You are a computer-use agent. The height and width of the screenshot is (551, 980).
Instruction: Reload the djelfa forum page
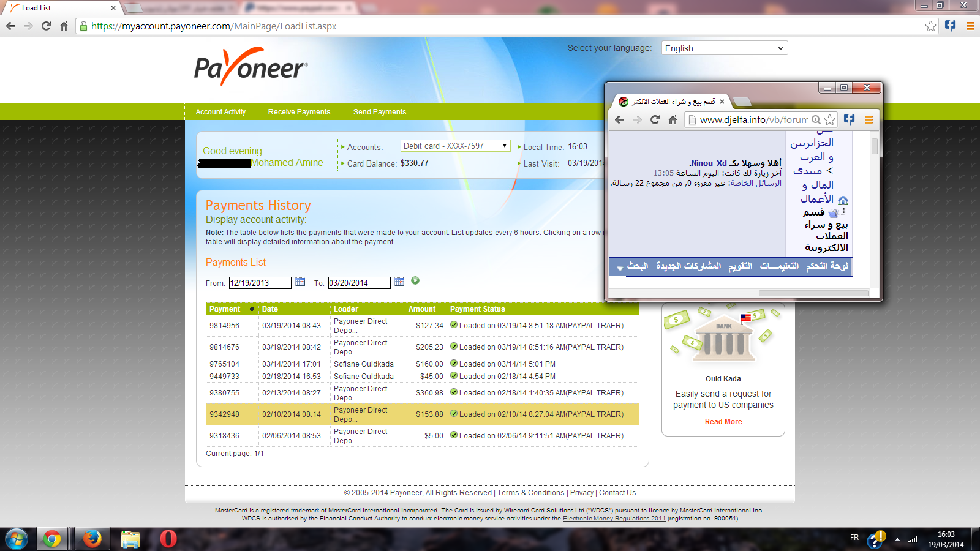655,119
